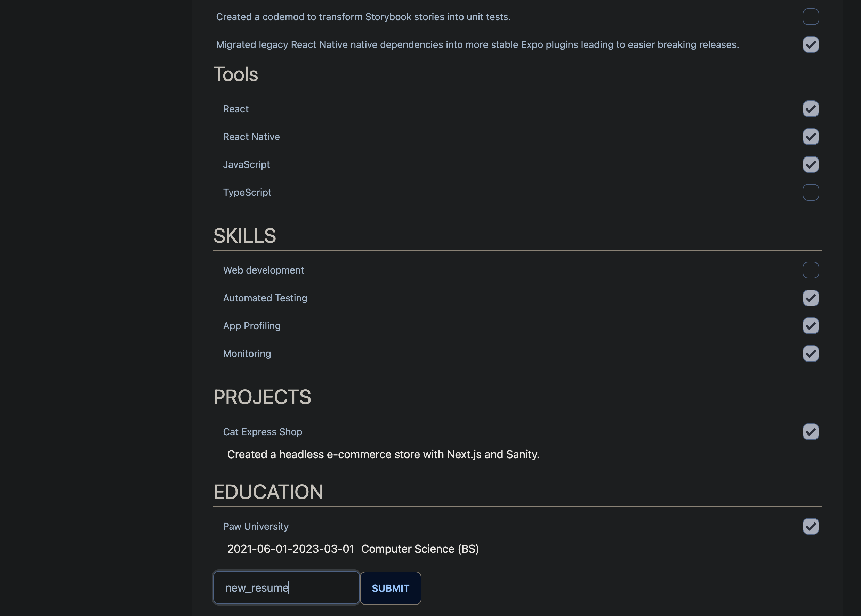Click the TypeScript label text
The image size is (861, 616).
(x=247, y=192)
